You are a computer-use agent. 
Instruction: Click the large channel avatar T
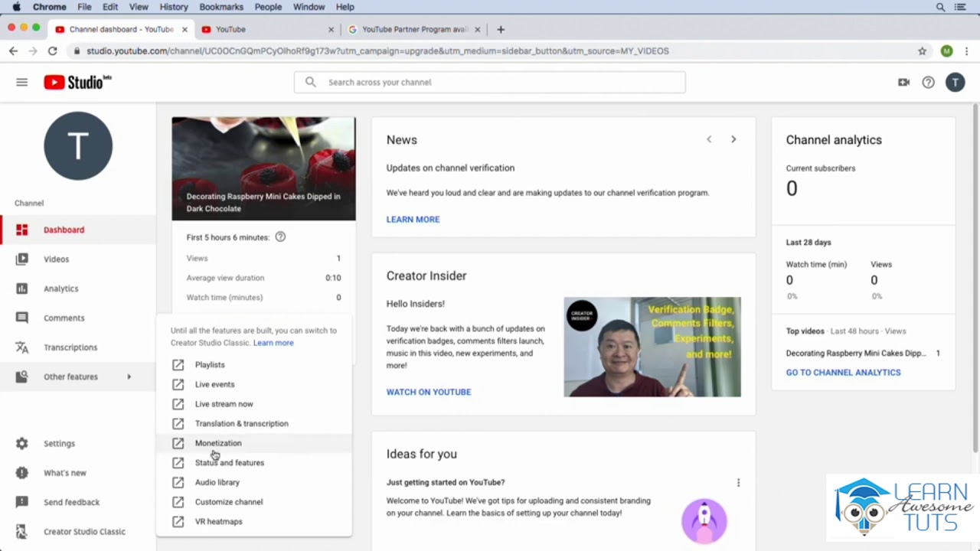coord(78,146)
